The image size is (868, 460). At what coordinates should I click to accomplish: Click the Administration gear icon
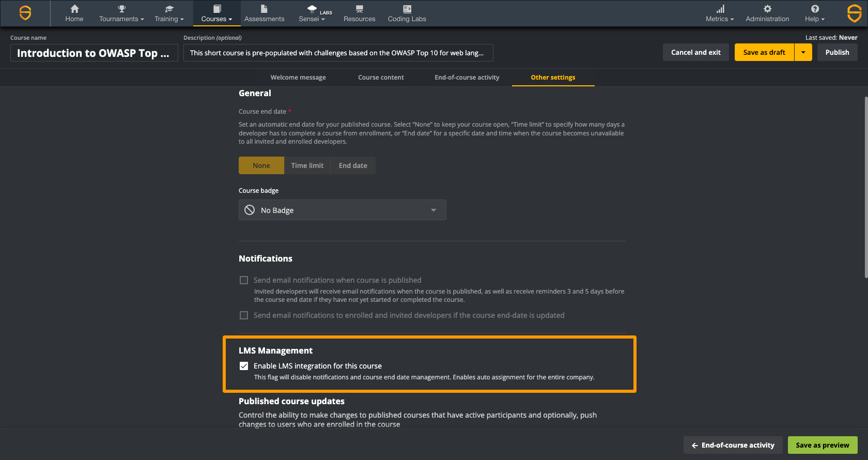(x=768, y=9)
